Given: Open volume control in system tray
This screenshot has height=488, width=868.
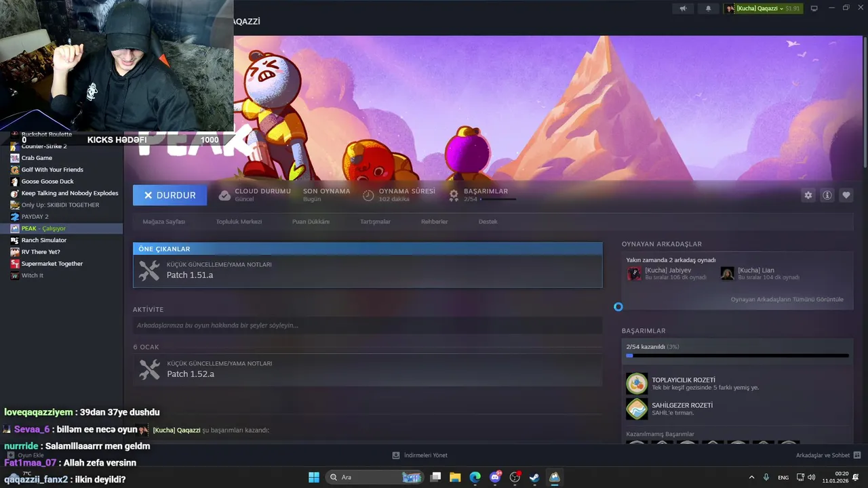Looking at the screenshot, I should (x=811, y=477).
